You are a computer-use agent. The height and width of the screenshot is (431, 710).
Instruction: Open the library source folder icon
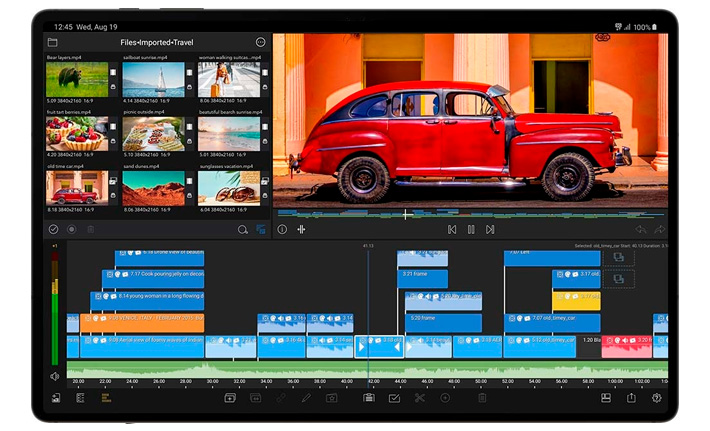[x=53, y=43]
